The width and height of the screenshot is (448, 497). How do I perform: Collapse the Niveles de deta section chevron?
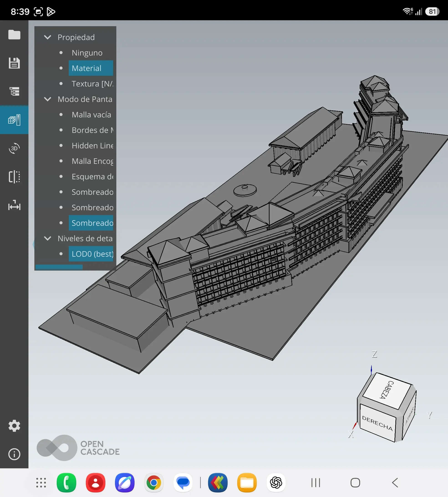click(48, 238)
